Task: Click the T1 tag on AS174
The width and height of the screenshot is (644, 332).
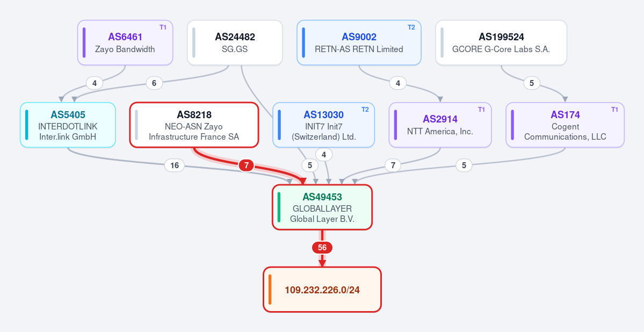Action: click(614, 110)
